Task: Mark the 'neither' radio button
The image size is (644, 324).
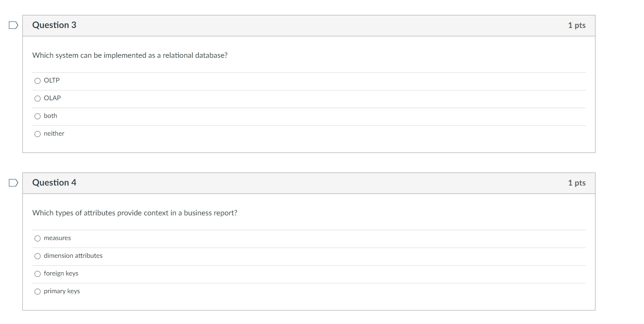Action: (x=38, y=134)
